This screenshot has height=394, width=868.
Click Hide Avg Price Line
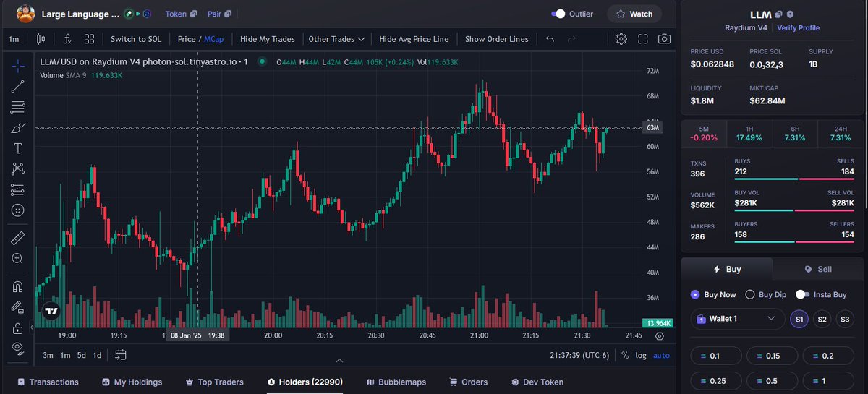pyautogui.click(x=414, y=39)
